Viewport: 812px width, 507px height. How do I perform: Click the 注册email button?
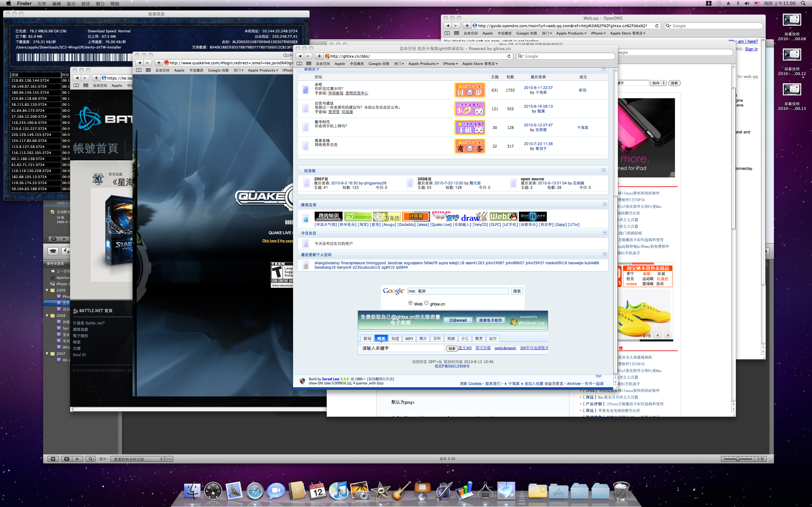click(458, 320)
